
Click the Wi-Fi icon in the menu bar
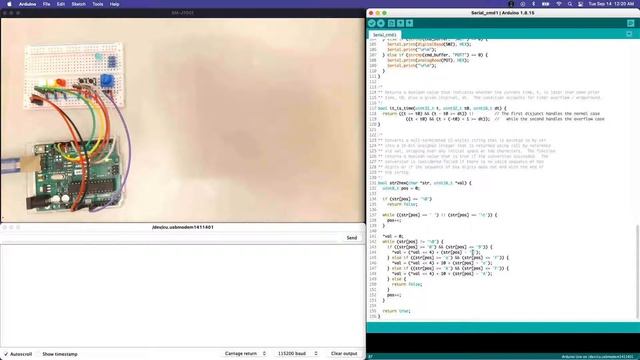[559, 4]
